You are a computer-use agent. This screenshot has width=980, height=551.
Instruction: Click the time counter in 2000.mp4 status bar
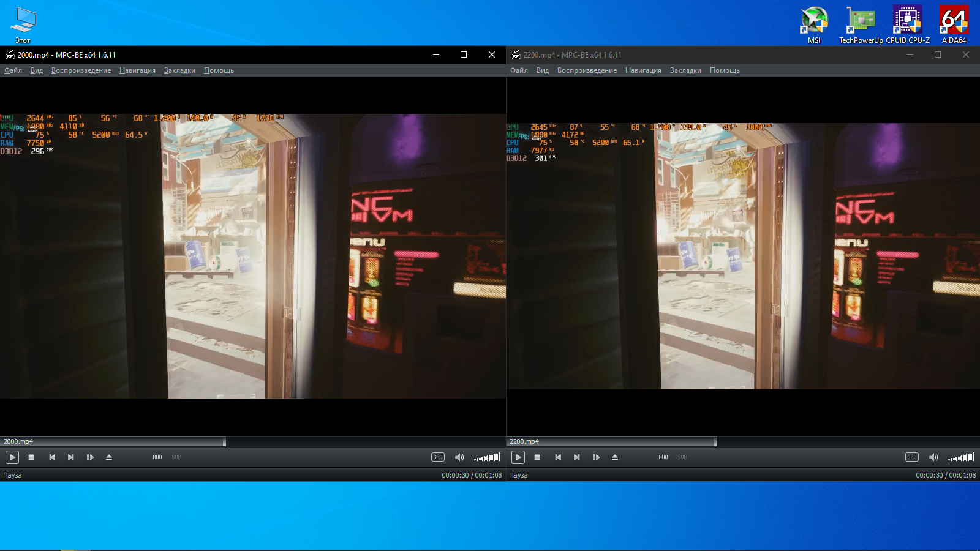472,475
